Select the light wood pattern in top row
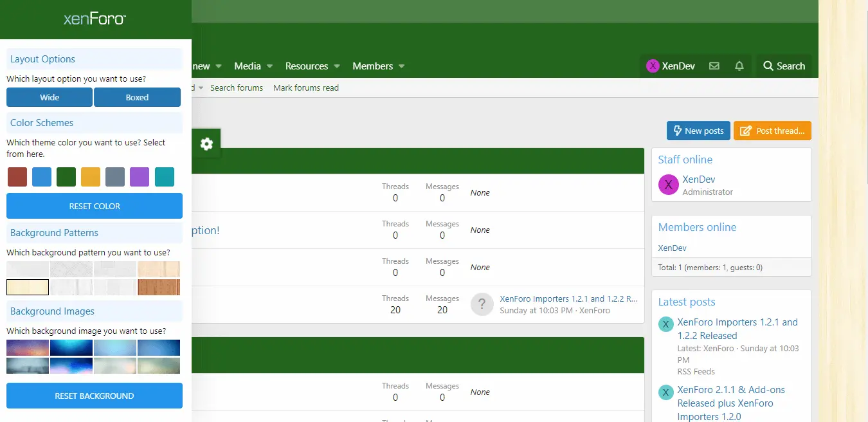 159,269
